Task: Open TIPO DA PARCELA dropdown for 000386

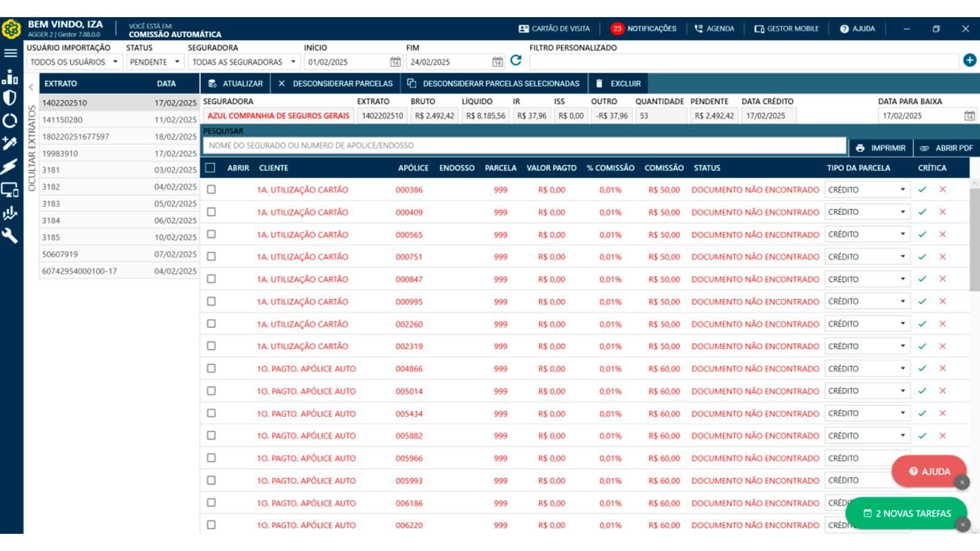Action: click(x=867, y=190)
